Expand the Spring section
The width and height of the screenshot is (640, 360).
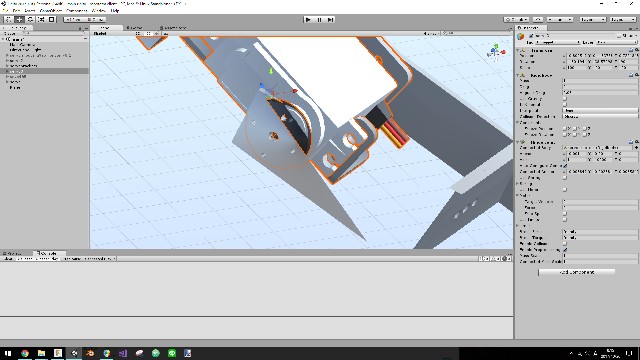tap(518, 184)
